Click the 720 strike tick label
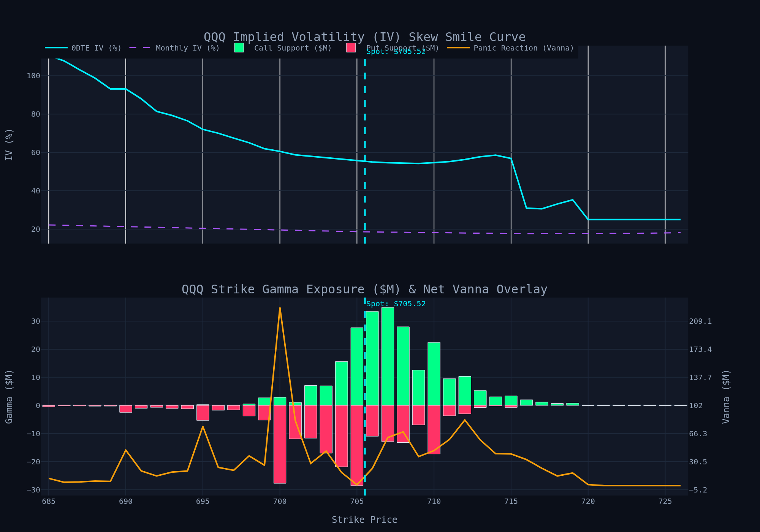 point(588,502)
